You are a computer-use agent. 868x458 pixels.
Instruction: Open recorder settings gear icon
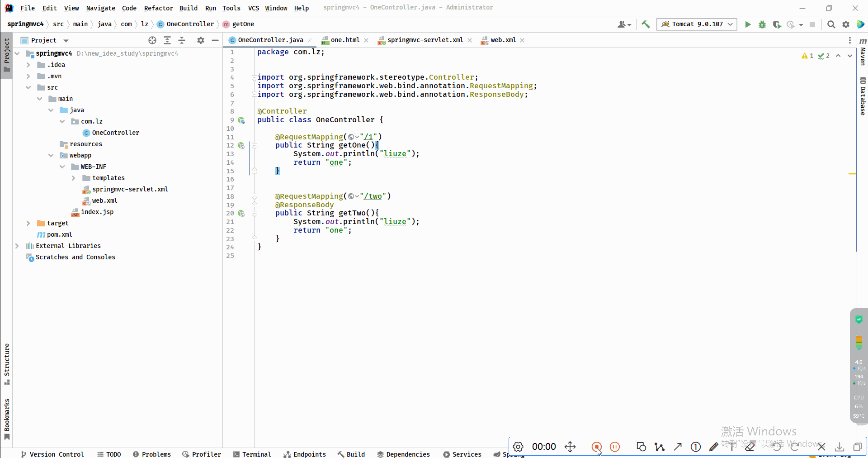click(x=518, y=447)
